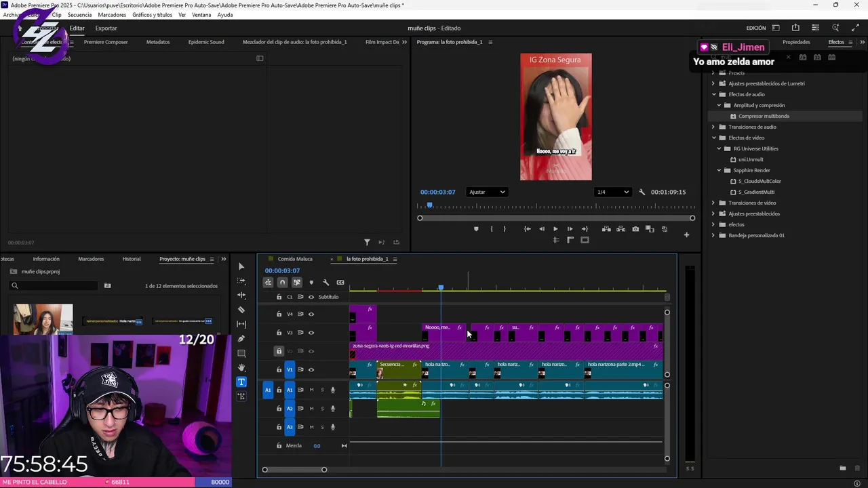Click Go to Out point button
Viewport: 868px width, 488px height.
(585, 229)
